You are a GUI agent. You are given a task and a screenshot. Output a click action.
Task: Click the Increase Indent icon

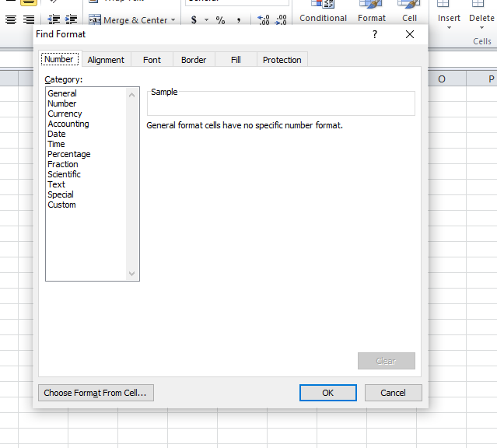[x=71, y=19]
